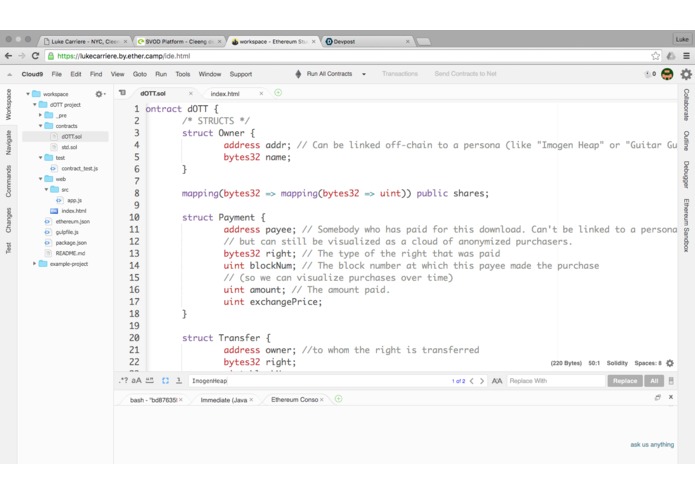This screenshot has height=494, width=695.
Task: Reload the page with refresh icon
Action: tap(35, 56)
